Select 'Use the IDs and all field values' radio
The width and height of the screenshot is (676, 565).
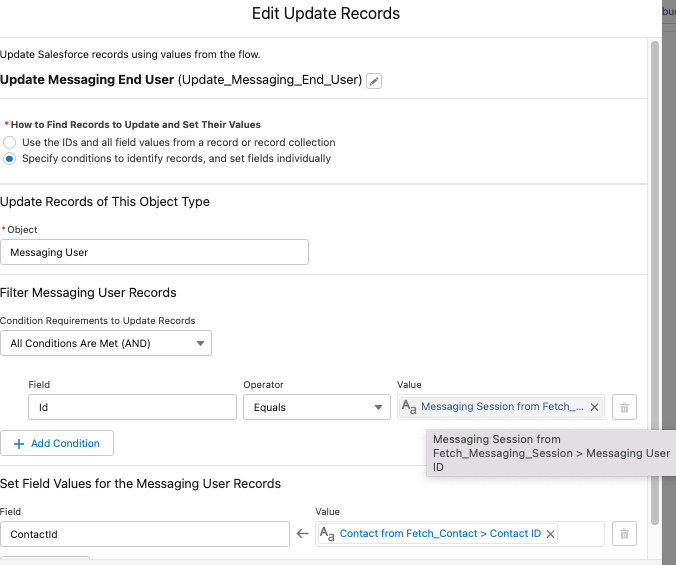click(9, 142)
